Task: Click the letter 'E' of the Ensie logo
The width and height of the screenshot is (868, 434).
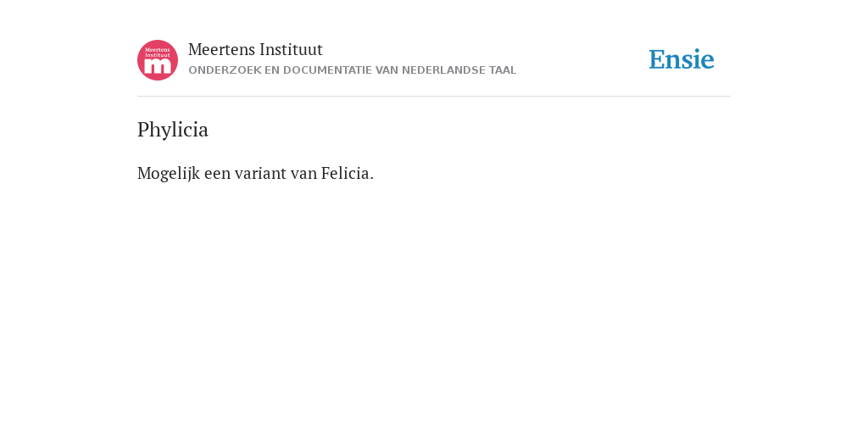Action: pyautogui.click(x=657, y=60)
